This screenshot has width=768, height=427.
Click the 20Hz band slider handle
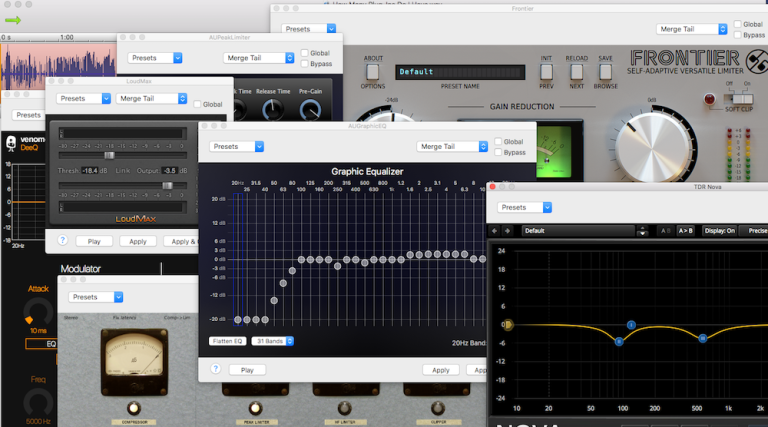238,320
